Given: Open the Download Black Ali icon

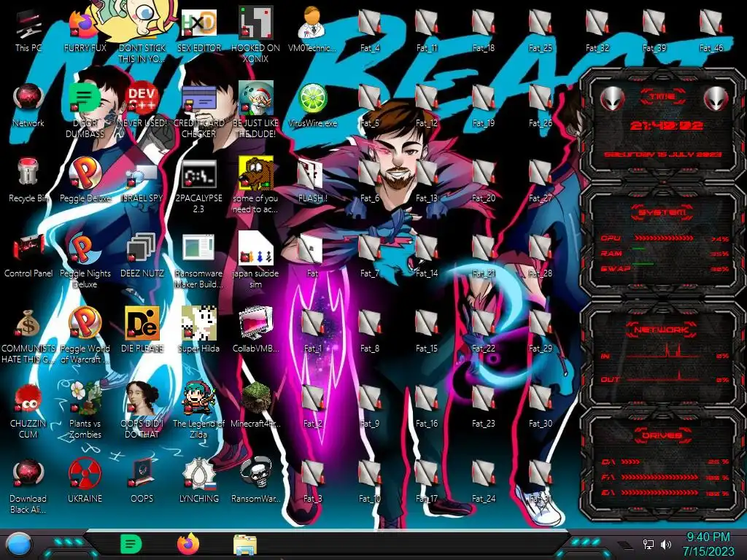Looking at the screenshot, I should coord(28,486).
